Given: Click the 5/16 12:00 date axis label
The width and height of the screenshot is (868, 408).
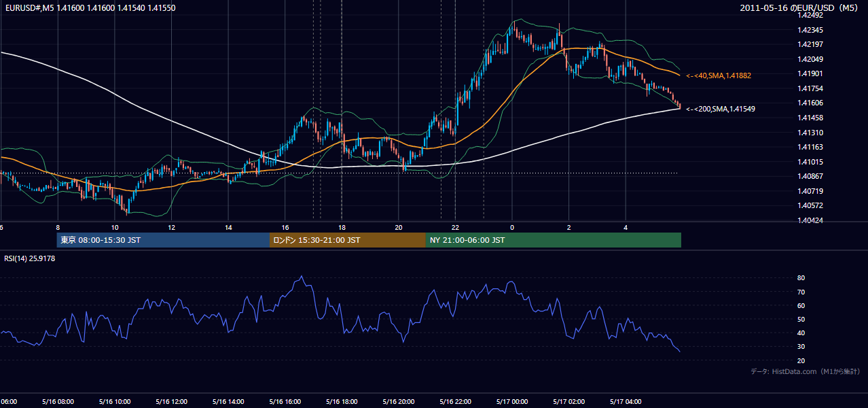Looking at the screenshot, I should pyautogui.click(x=171, y=402).
